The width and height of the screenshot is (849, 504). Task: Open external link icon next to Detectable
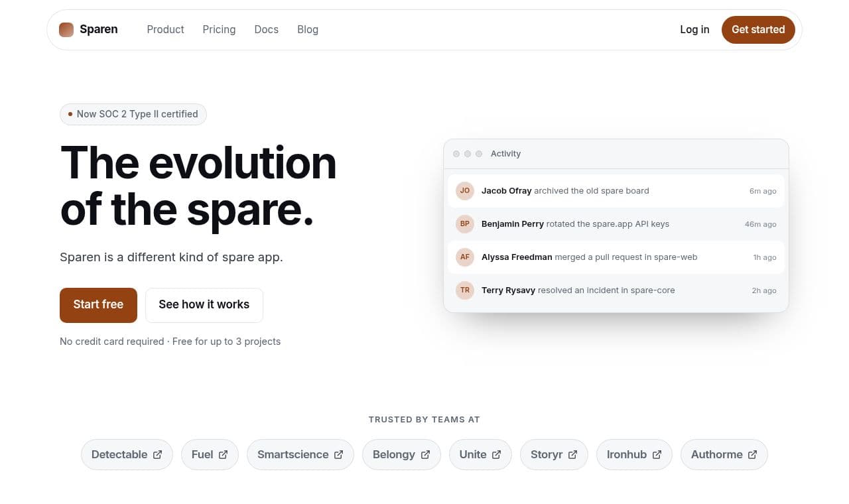coord(157,455)
